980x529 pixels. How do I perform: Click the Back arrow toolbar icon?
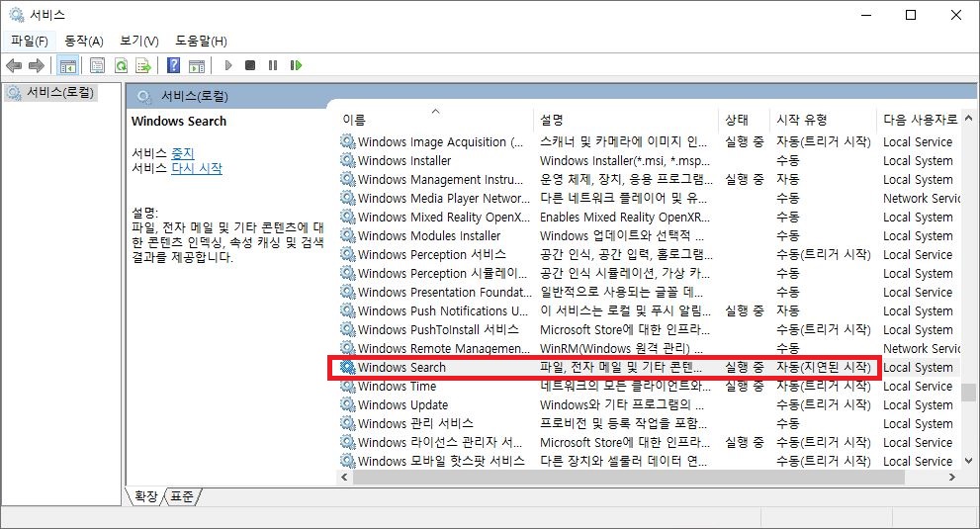14,65
